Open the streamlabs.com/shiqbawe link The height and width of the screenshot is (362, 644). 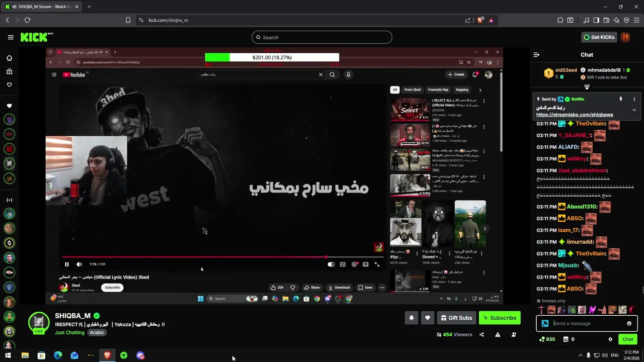coord(575,115)
